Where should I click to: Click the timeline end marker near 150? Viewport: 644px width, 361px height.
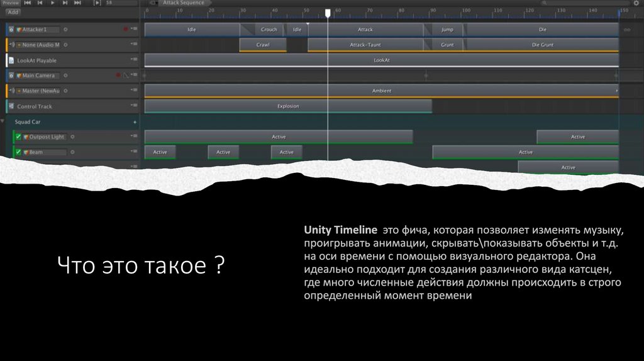pos(619,13)
